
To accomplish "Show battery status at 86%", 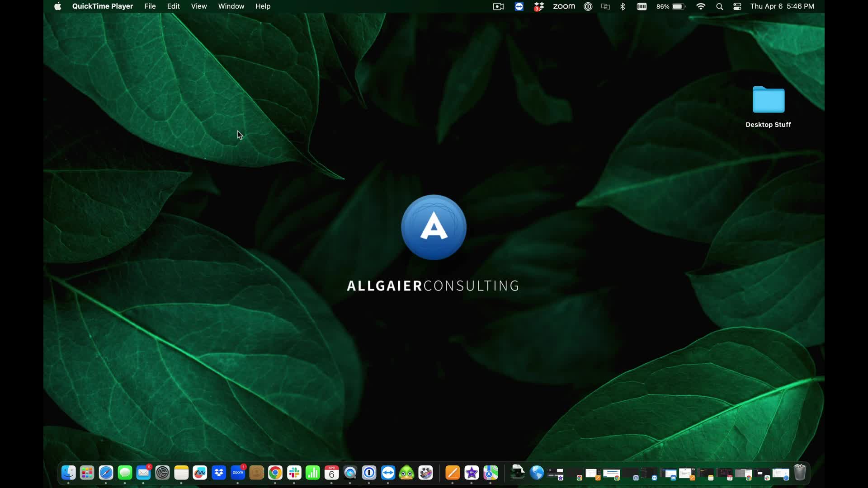I will coord(671,6).
